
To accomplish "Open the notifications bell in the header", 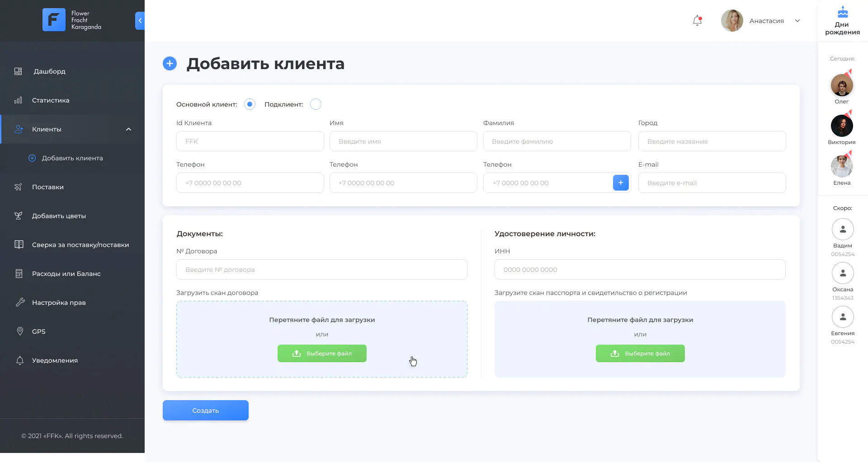I will pos(697,21).
